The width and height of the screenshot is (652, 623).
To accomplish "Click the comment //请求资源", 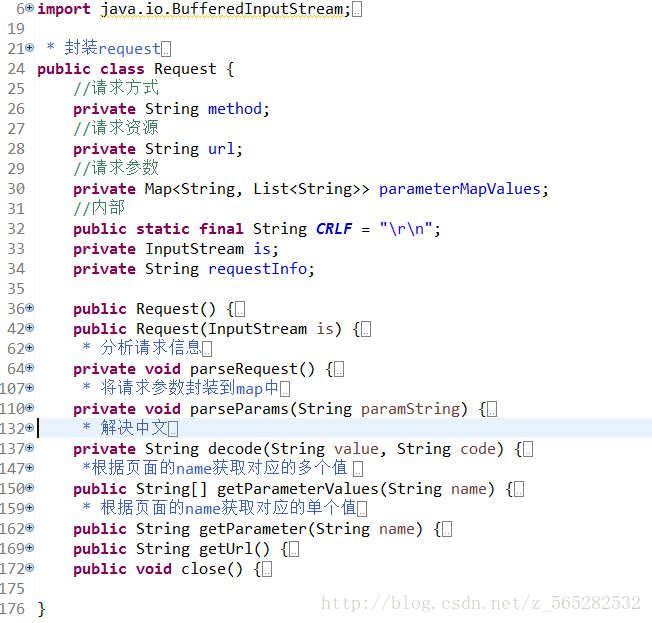I will coord(116,128).
